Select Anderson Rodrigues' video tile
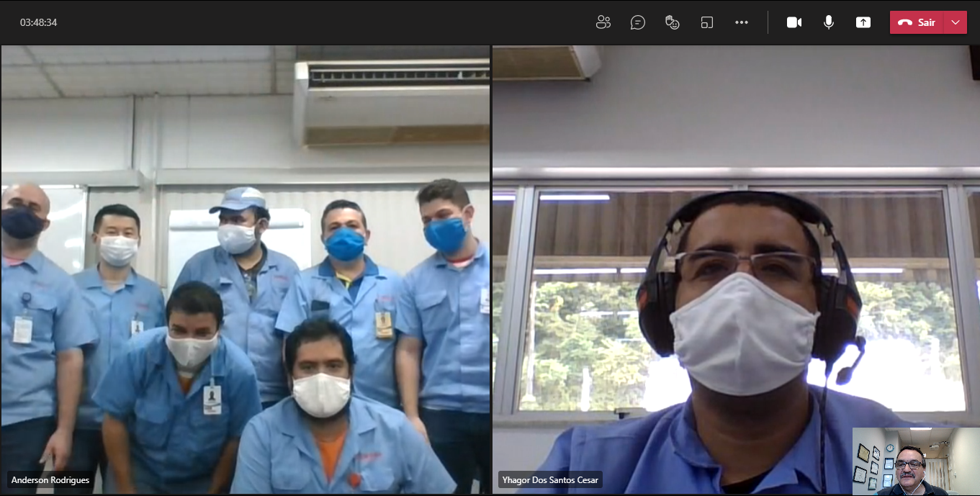Screen dimensions: 980x496 pyautogui.click(x=246, y=269)
